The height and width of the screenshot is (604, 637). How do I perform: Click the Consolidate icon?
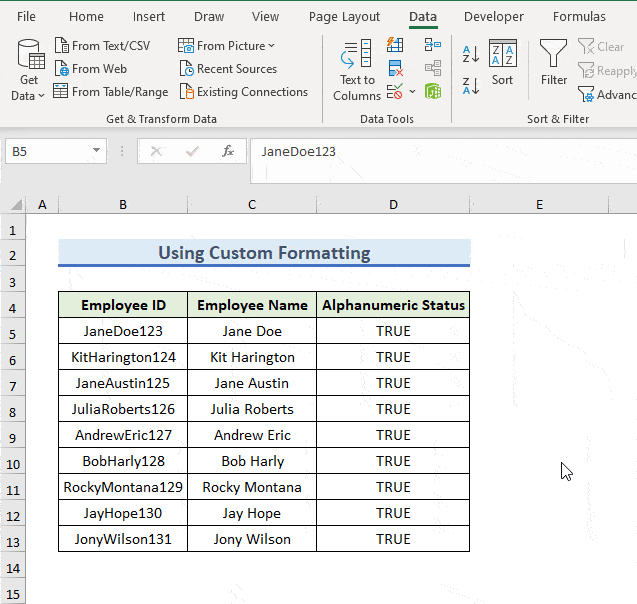click(433, 45)
